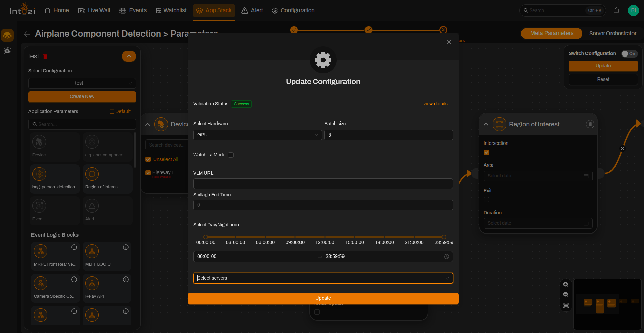Screen dimensions: 644x333
Task: Click the view details link
Action: (x=435, y=104)
